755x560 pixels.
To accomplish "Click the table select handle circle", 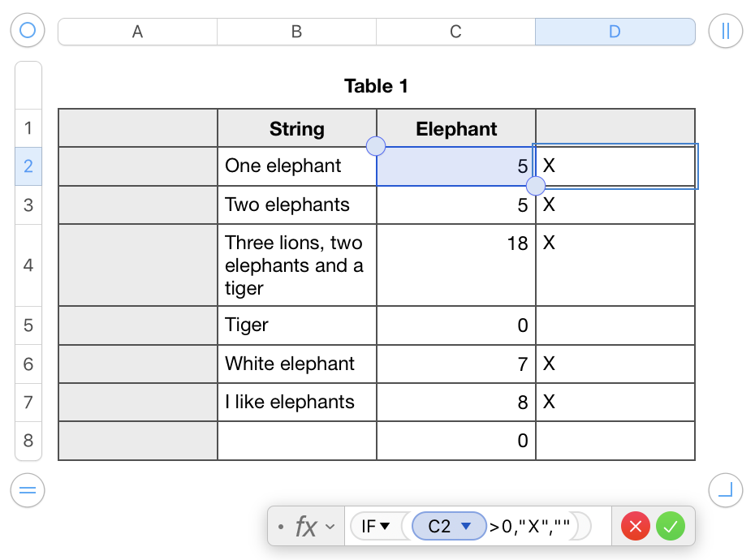I will [x=28, y=31].
